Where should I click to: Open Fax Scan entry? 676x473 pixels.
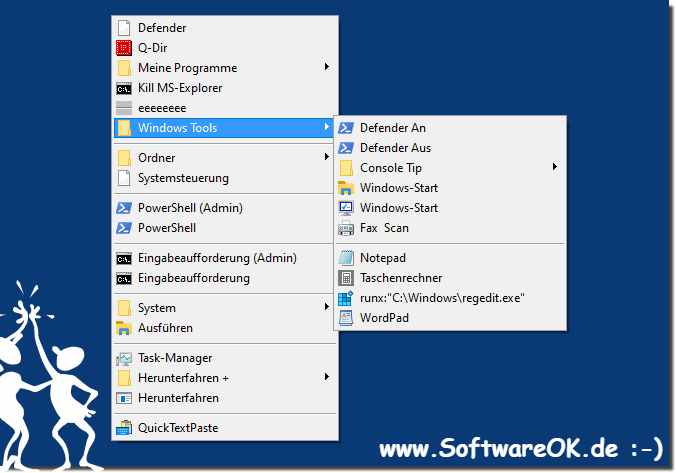[450, 228]
